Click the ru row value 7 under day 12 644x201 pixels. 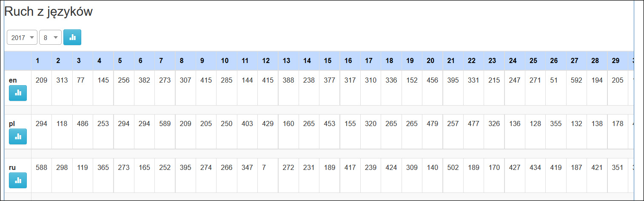(264, 167)
